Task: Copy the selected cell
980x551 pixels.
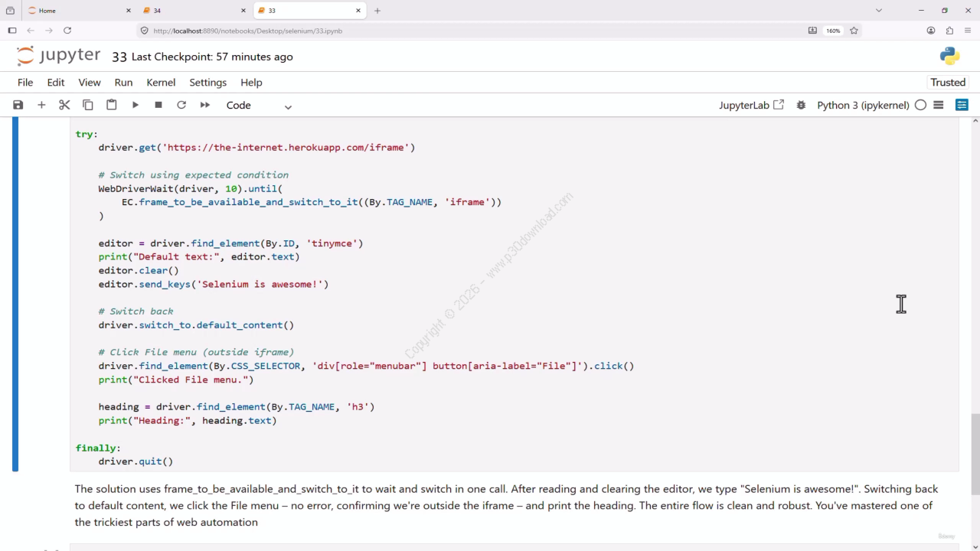Action: coord(88,105)
